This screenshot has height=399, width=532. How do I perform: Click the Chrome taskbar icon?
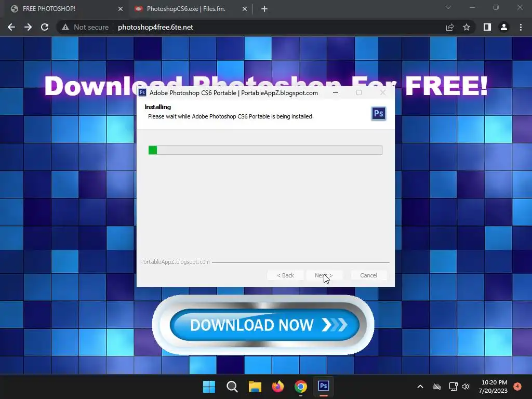pyautogui.click(x=301, y=387)
